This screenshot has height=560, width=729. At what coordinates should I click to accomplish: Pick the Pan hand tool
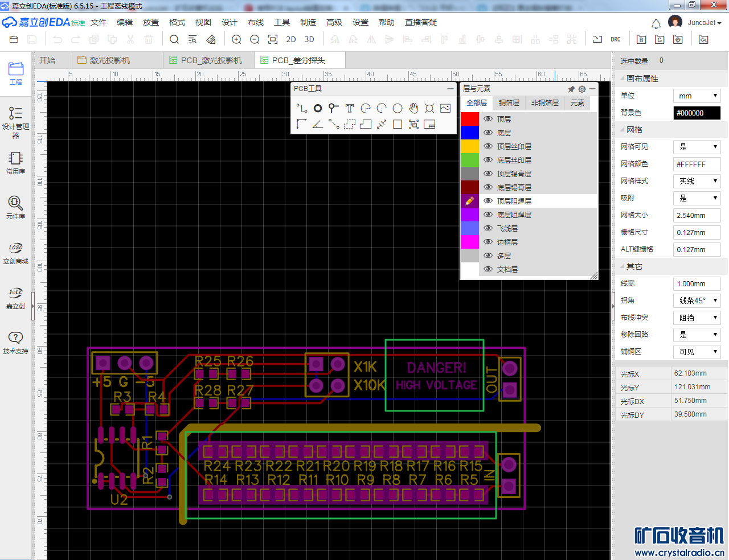(413, 108)
